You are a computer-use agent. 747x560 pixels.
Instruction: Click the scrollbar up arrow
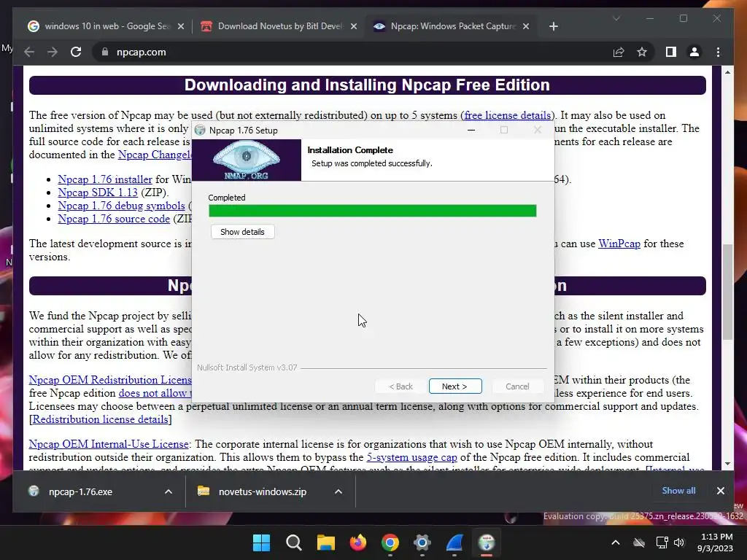727,72
